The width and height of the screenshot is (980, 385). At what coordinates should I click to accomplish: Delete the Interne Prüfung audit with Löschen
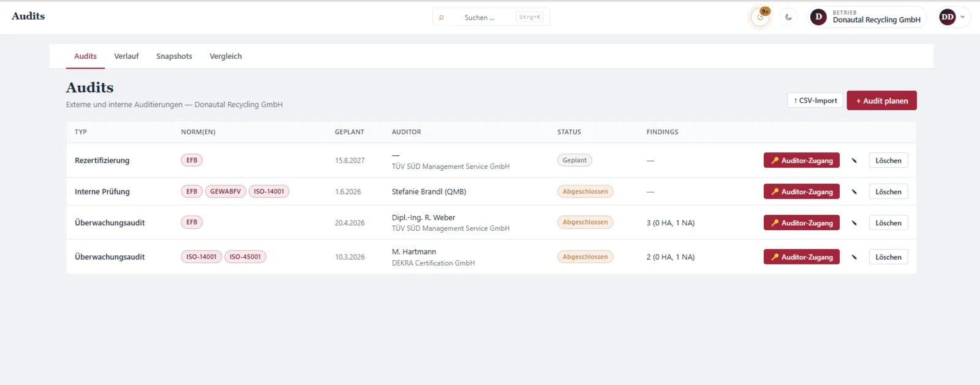point(888,192)
